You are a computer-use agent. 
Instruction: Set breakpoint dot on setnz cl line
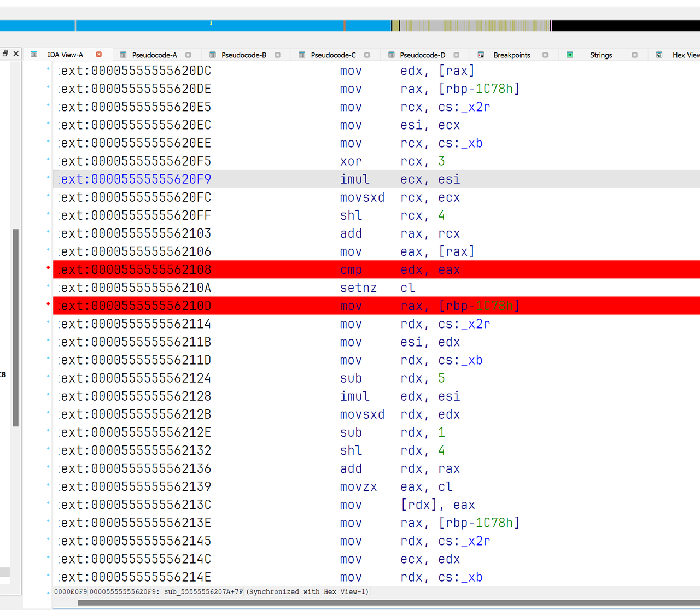click(x=48, y=285)
